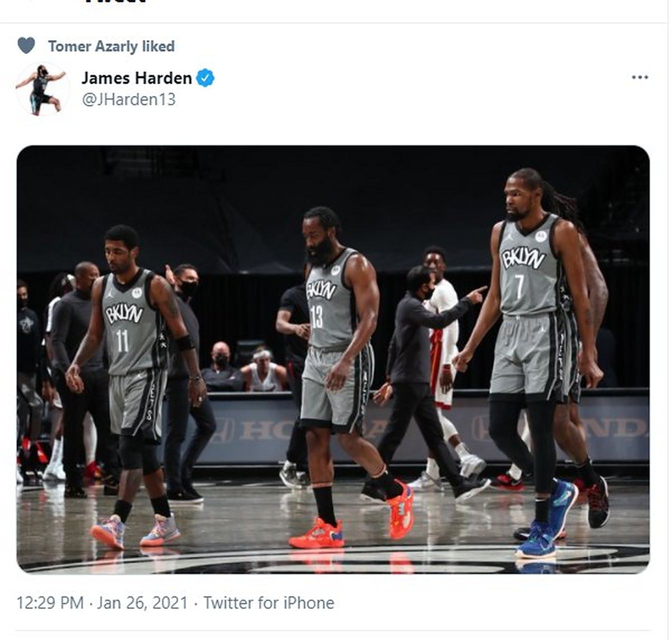Click the blue sneakers in the photo
The height and width of the screenshot is (640, 672).
pos(537,540)
